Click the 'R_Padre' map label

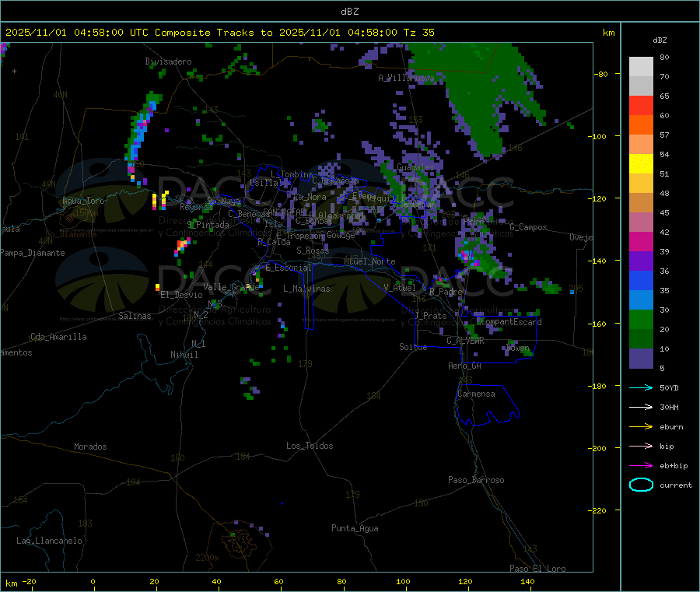(446, 292)
